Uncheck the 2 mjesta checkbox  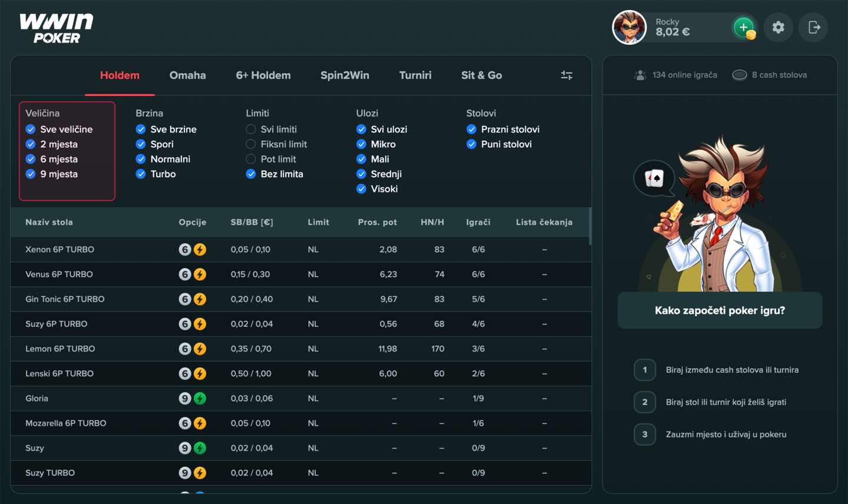31,144
